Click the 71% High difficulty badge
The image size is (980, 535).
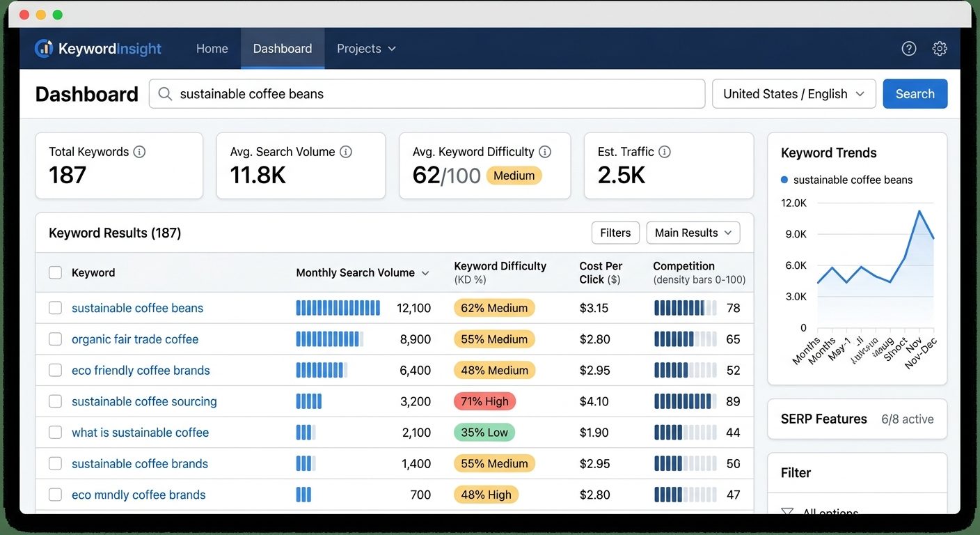(x=485, y=401)
